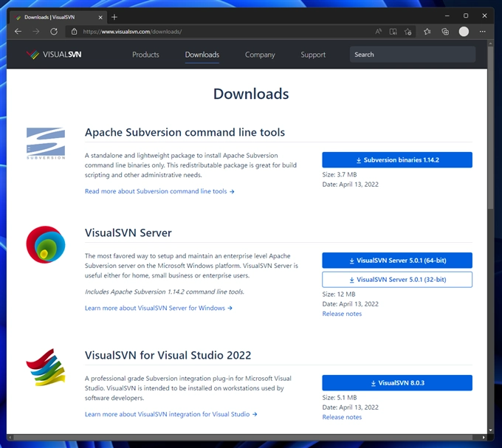The width and height of the screenshot is (502, 448).
Task: Click the vertical scrollbar thumb
Action: (490, 128)
